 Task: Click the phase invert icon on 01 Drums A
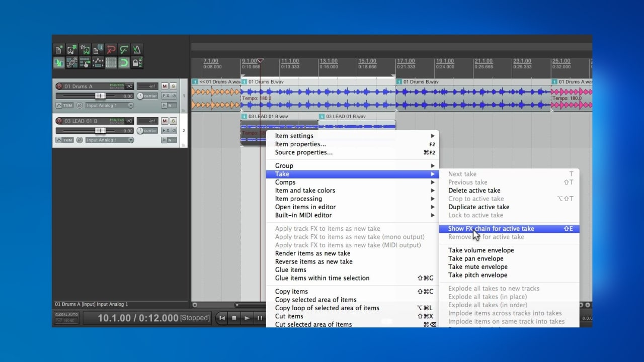tap(79, 106)
